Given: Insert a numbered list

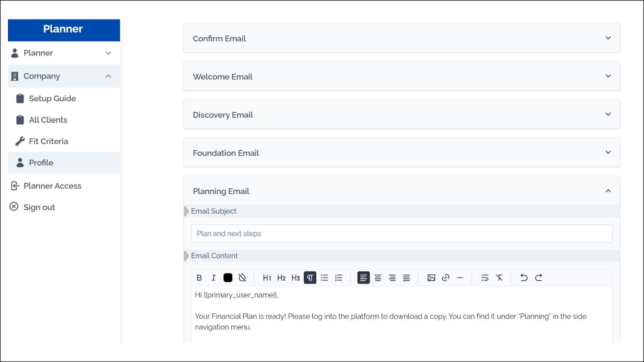Looking at the screenshot, I should pyautogui.click(x=339, y=278).
